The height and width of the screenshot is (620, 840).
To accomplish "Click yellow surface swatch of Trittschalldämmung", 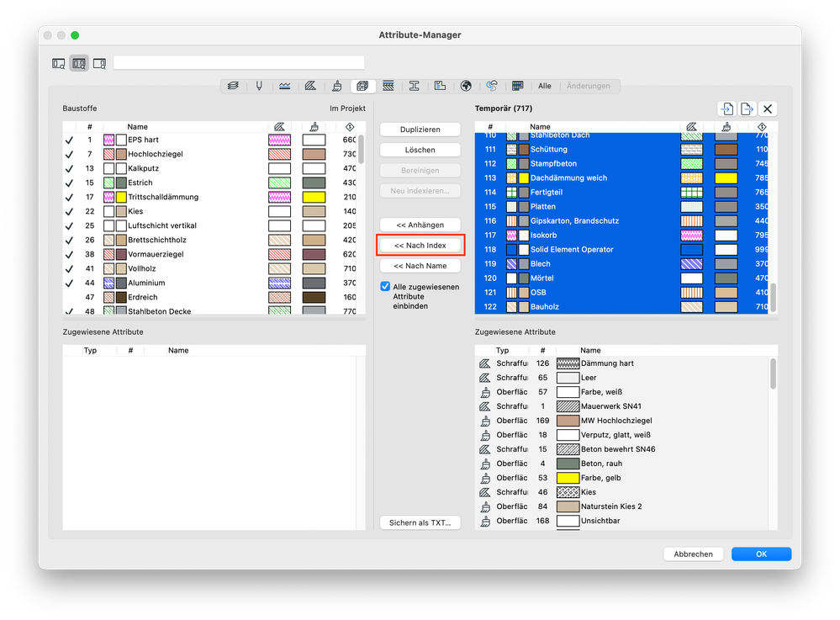I will point(314,197).
